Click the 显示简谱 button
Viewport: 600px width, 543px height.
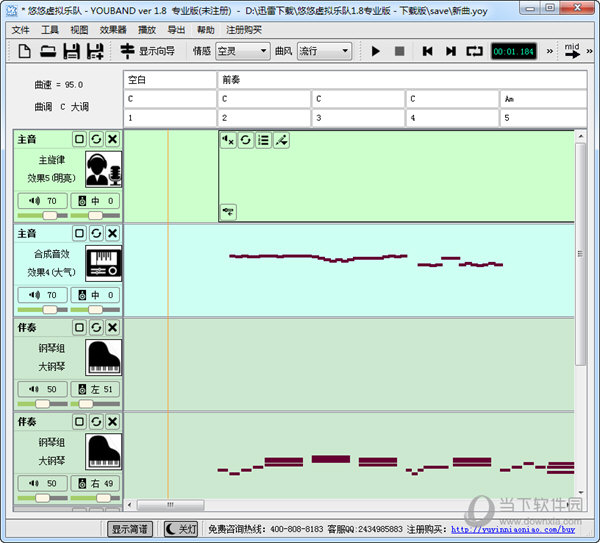click(x=130, y=529)
